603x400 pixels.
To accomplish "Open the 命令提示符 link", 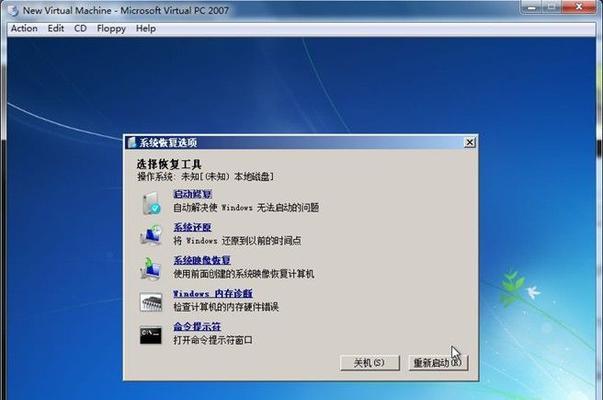I will (197, 327).
